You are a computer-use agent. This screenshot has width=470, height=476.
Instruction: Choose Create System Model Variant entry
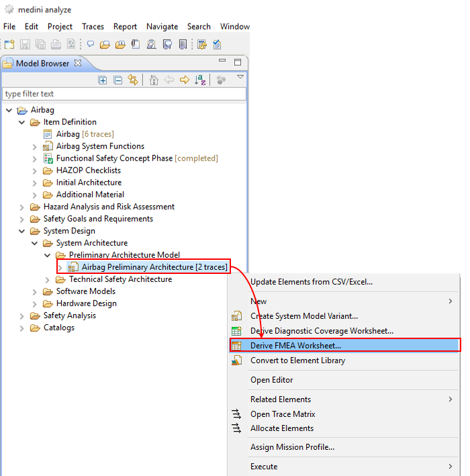(304, 316)
